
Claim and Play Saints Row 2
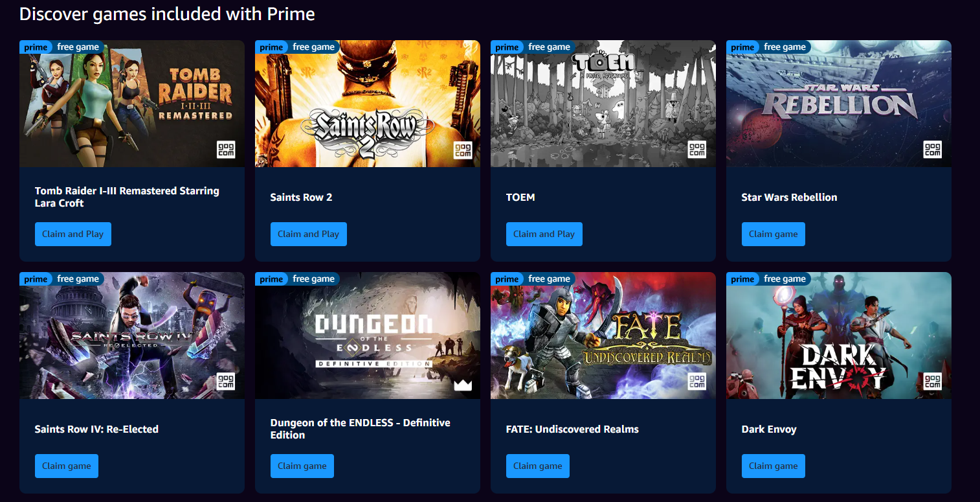pyautogui.click(x=309, y=234)
